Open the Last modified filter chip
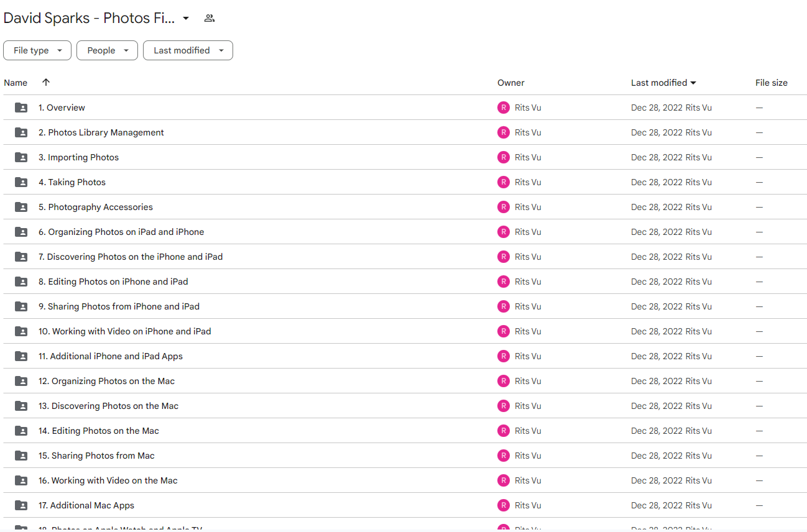 pos(188,50)
